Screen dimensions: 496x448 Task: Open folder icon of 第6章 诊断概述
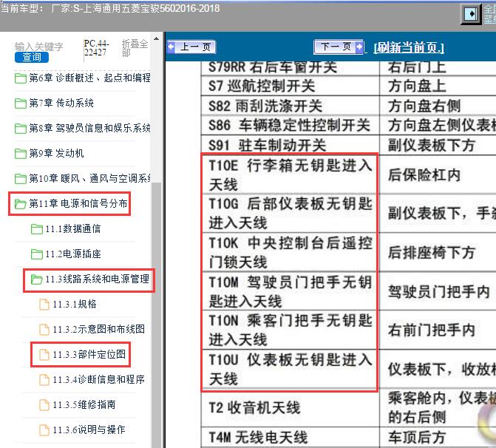[21, 78]
